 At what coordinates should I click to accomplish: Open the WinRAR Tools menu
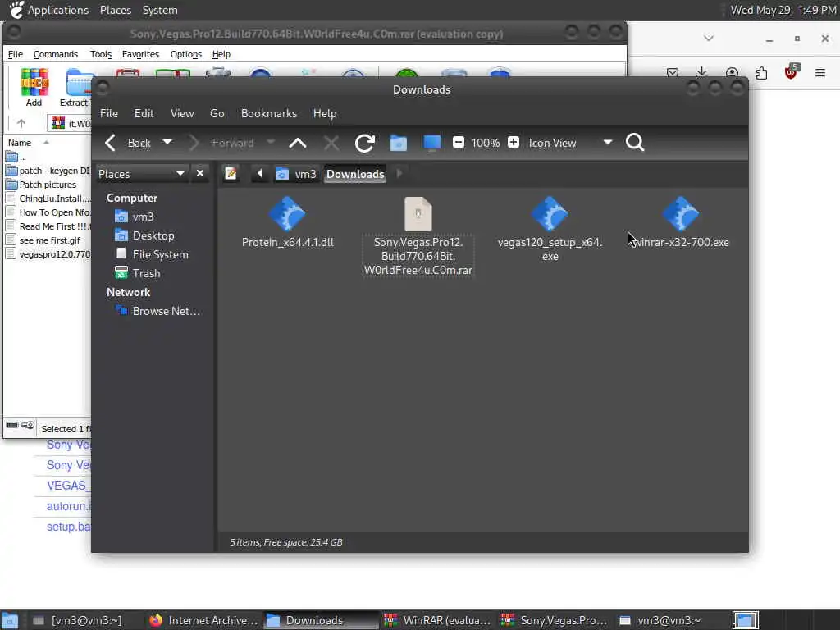tap(101, 54)
